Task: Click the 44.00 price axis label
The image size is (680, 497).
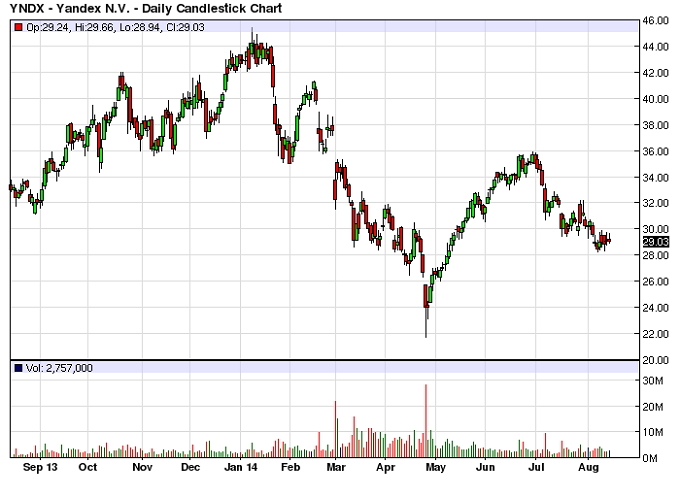Action: coord(656,47)
